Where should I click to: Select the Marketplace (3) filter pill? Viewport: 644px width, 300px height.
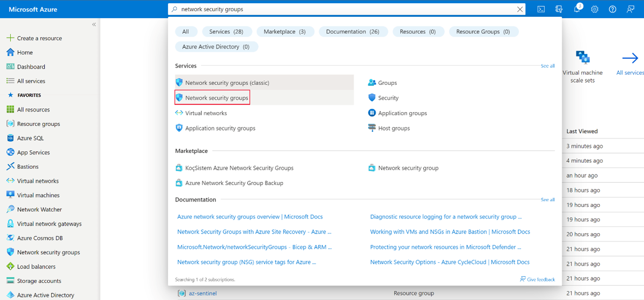tap(284, 32)
